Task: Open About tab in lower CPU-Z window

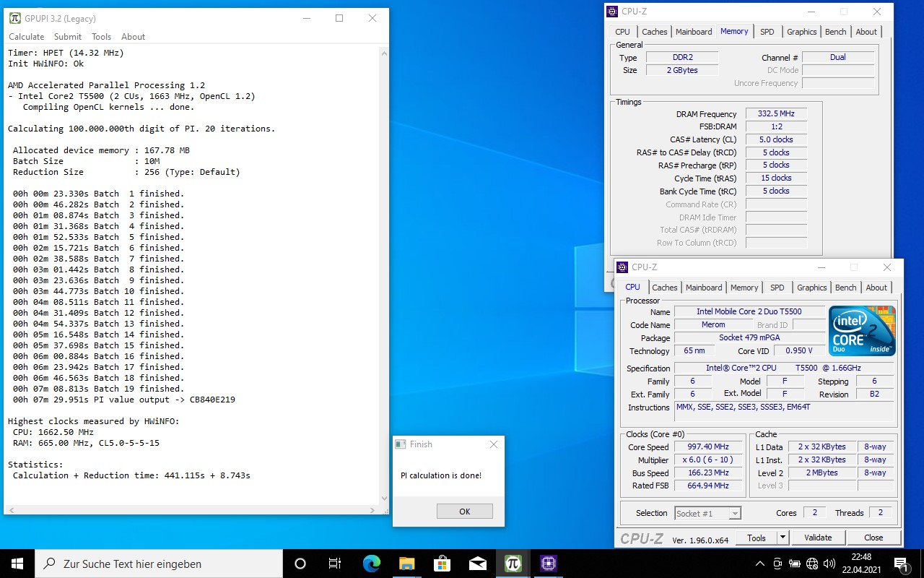Action: coord(876,288)
